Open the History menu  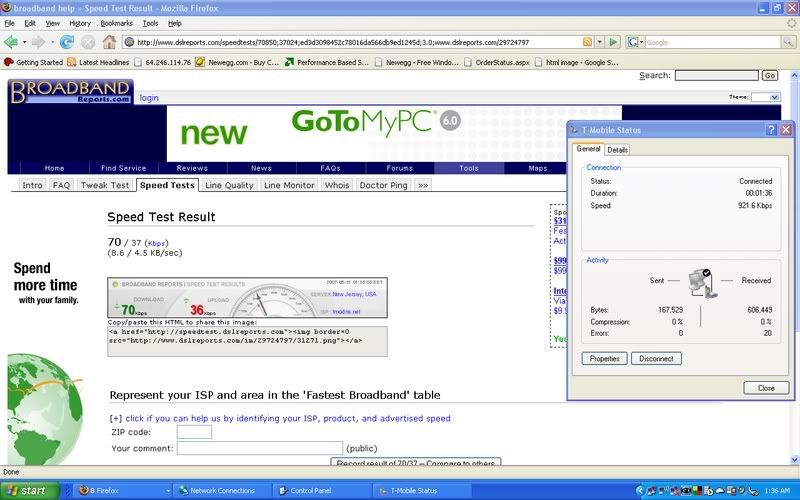pos(80,23)
